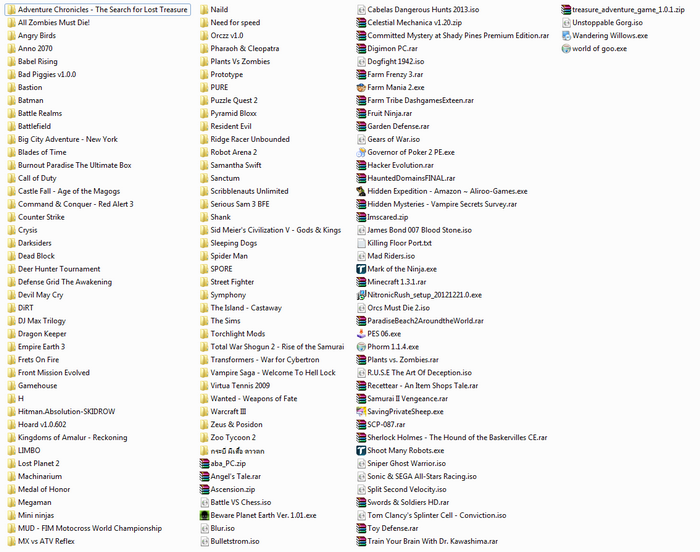Select the SPORE folder
Image resolution: width=700 pixels, height=552 pixels.
pos(221,269)
